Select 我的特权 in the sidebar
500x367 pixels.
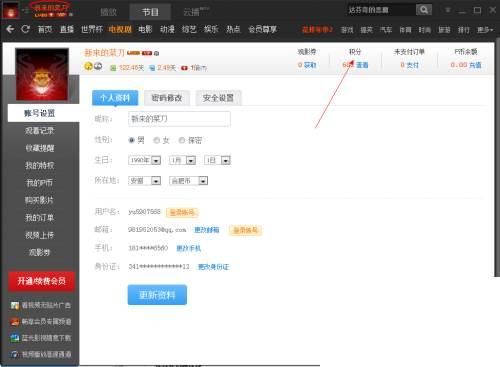click(x=39, y=165)
